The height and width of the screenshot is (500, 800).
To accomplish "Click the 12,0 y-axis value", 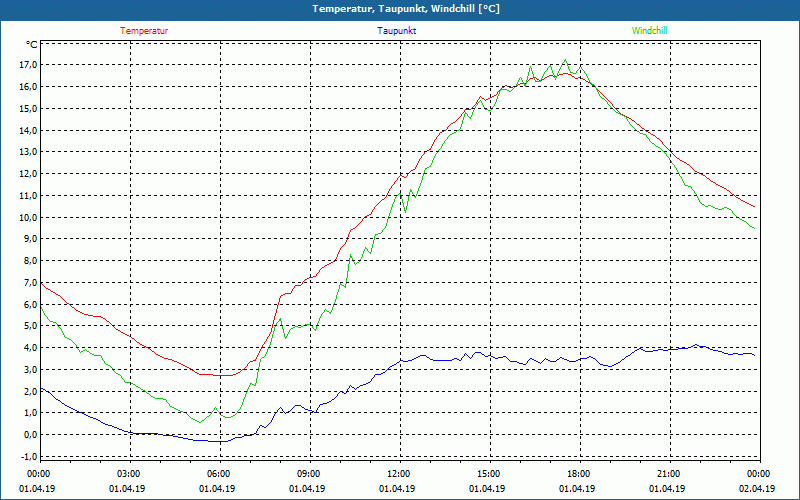I will coord(28,174).
